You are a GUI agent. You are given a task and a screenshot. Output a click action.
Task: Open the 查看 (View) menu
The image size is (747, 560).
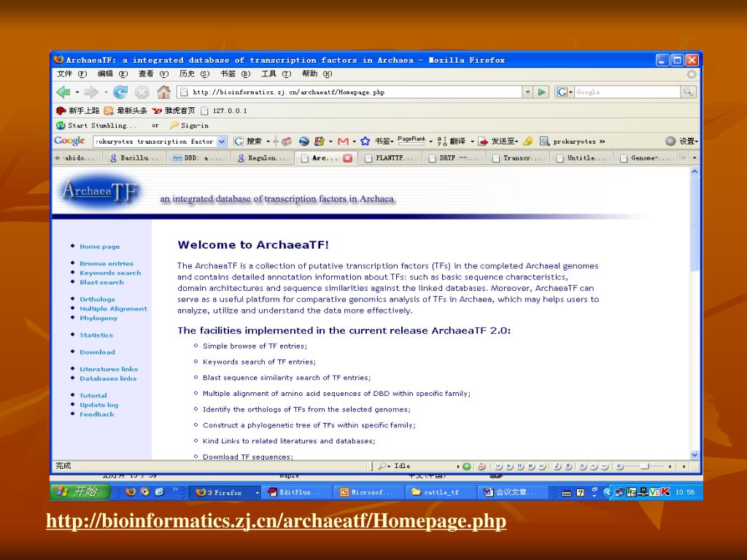click(x=153, y=74)
